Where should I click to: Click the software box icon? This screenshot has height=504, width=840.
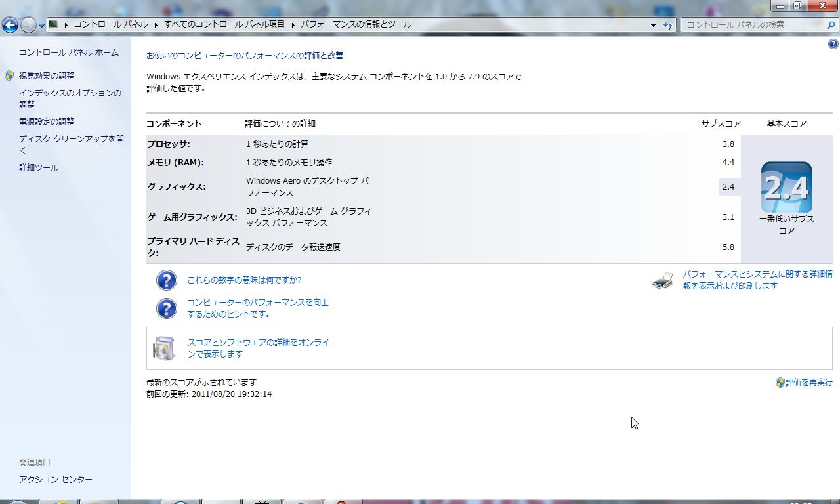coord(164,348)
